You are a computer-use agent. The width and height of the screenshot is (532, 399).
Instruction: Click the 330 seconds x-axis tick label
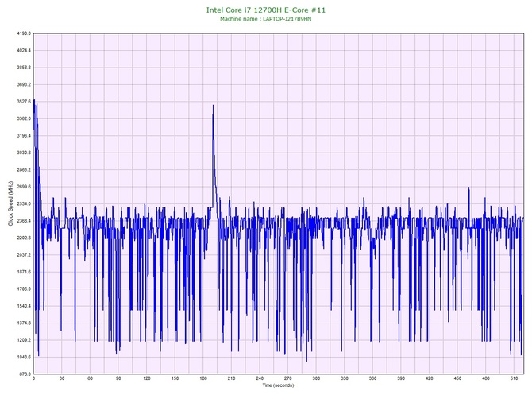point(345,378)
